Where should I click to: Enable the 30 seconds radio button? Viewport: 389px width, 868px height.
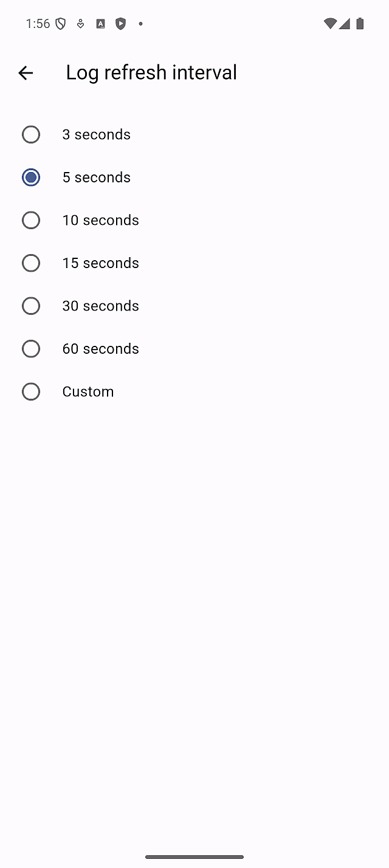pyautogui.click(x=31, y=306)
